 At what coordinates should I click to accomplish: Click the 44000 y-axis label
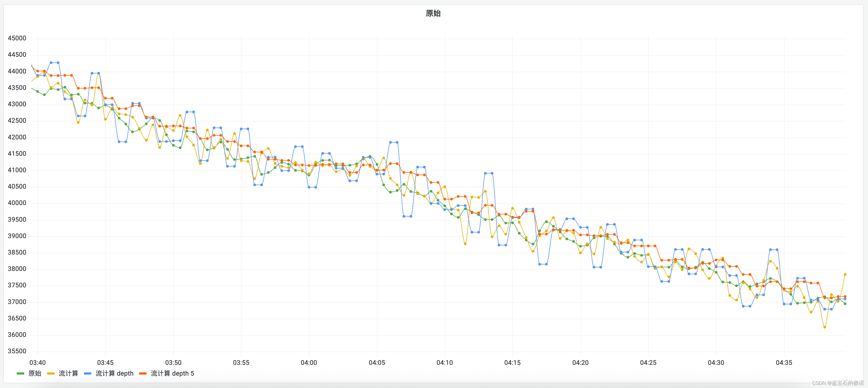17,71
